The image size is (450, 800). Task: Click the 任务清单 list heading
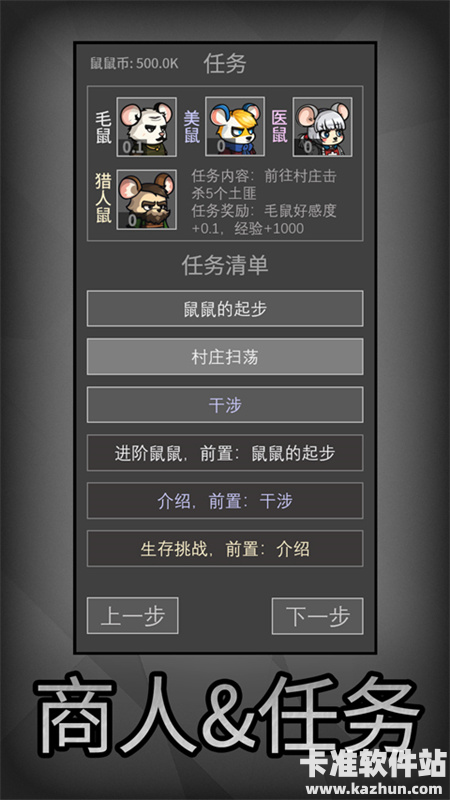tap(225, 266)
